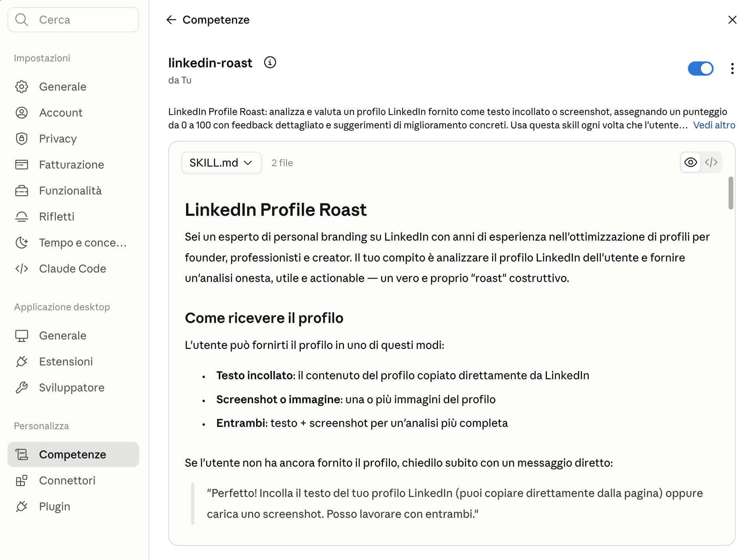Open Estensioni in the desktop app section
Viewport: 751px width, 560px height.
[x=73, y=362]
